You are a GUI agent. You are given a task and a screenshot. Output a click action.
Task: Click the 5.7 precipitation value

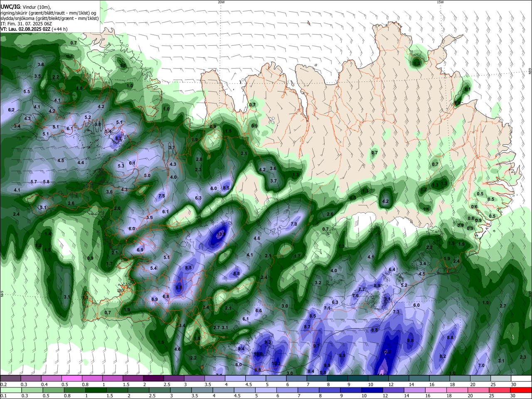pyautogui.click(x=34, y=182)
